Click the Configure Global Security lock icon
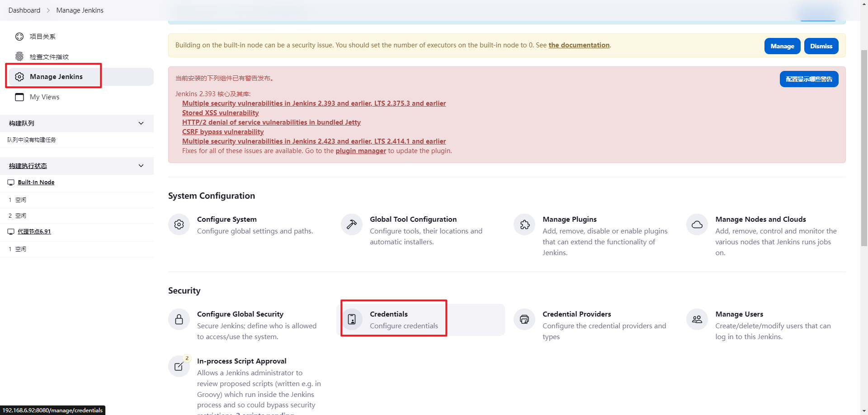The height and width of the screenshot is (415, 868). pos(179,319)
